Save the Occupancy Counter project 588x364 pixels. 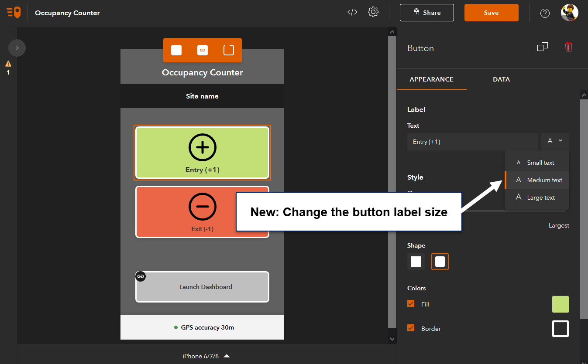pos(491,13)
